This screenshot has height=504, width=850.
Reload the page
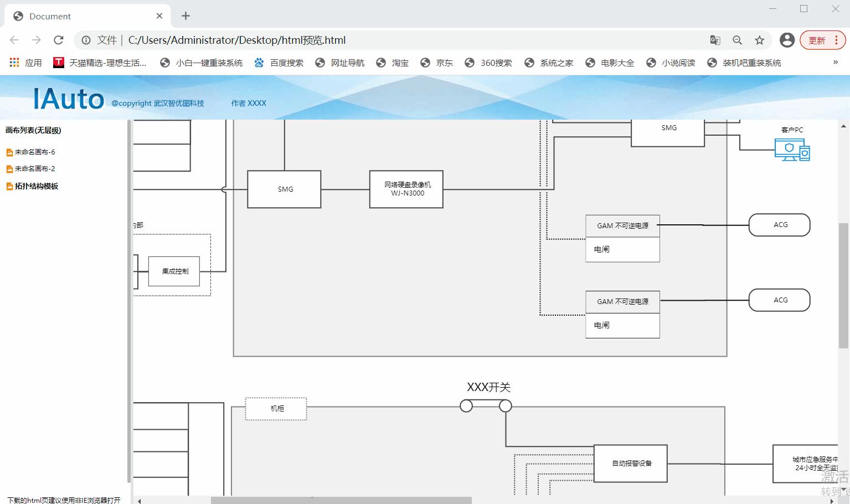[58, 40]
